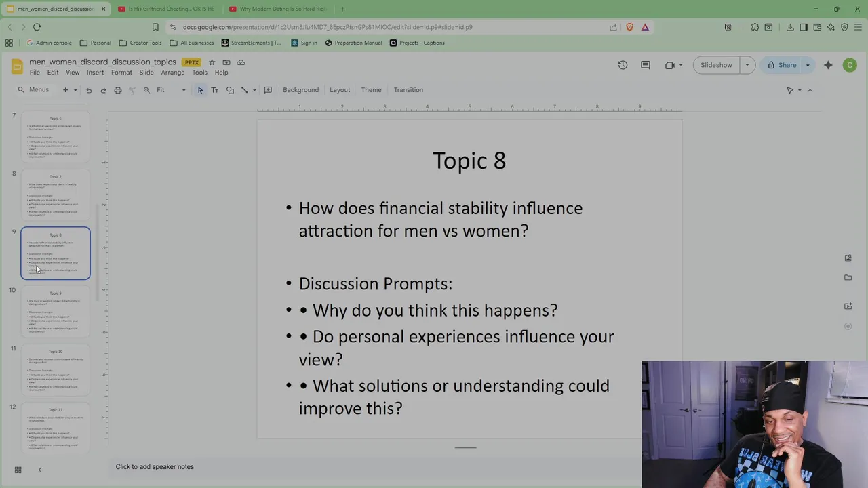Click the speaker notes field
This screenshot has height=488, width=868.
pyautogui.click(x=376, y=466)
